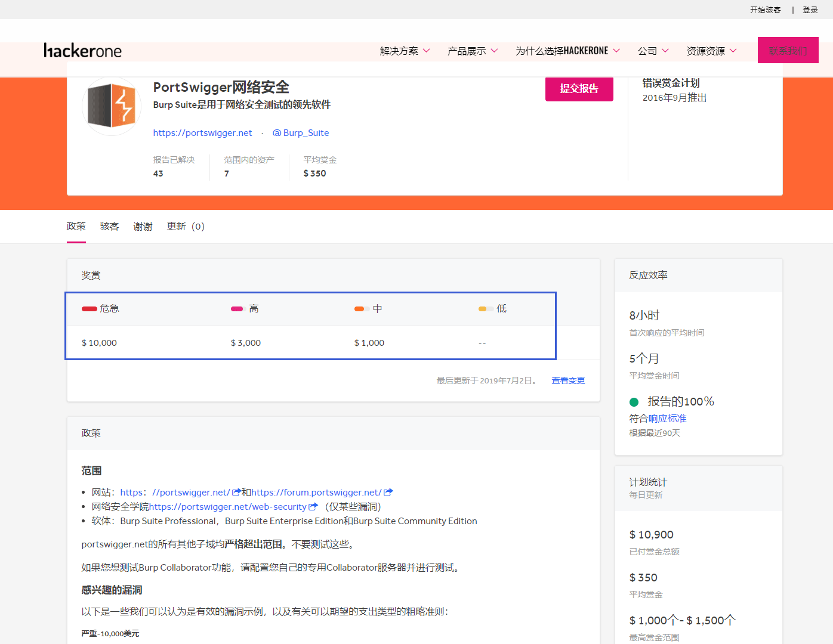833x644 pixels.
Task: Click the 最后更新于 2019年7月2日 text
Action: [x=487, y=380]
